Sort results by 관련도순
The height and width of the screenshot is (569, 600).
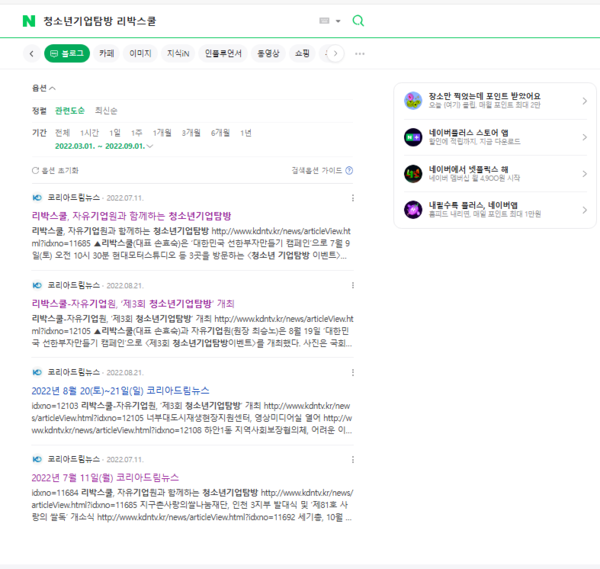70,111
